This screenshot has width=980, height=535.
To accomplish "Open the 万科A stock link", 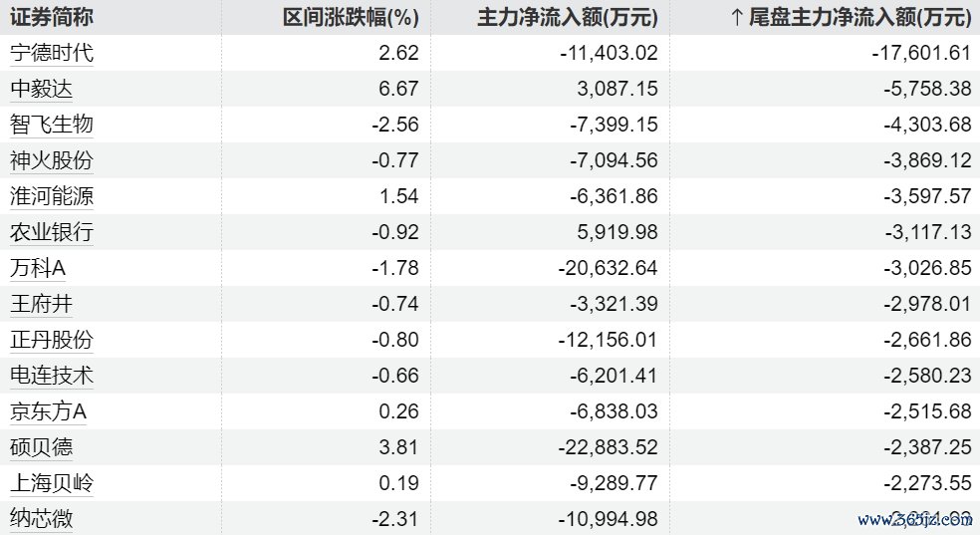I will click(38, 268).
